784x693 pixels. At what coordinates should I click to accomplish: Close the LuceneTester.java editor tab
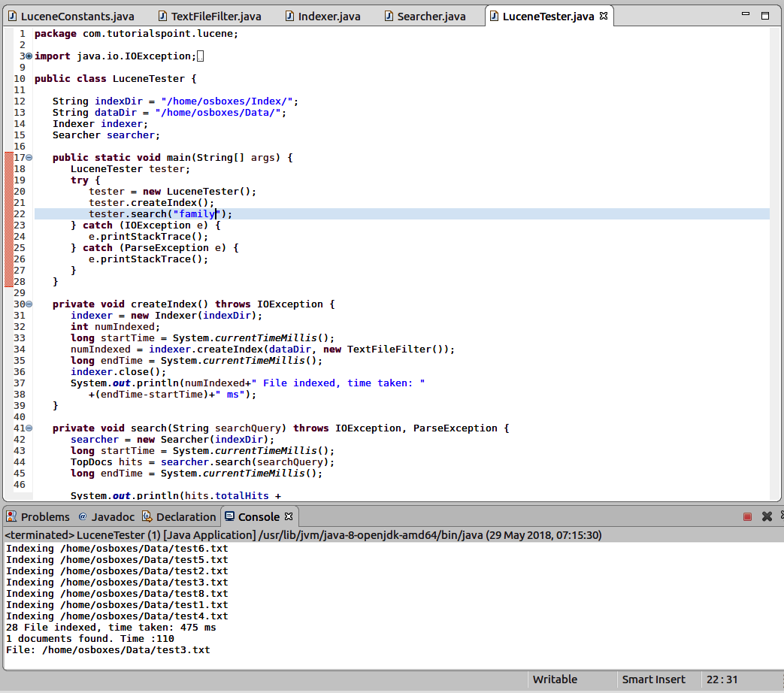coord(603,17)
